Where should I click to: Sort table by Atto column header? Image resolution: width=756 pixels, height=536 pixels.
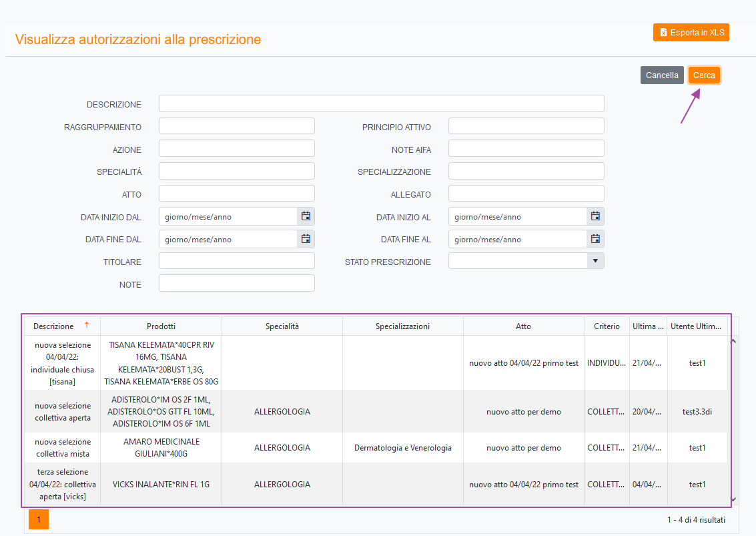(523, 326)
